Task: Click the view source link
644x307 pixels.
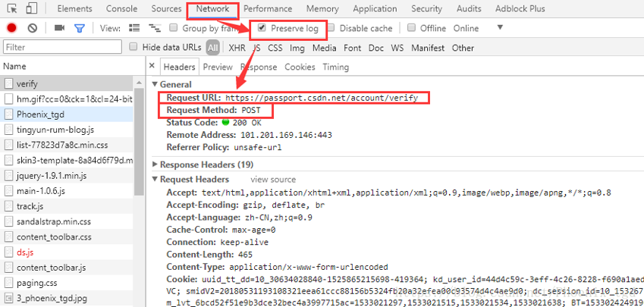Action: pyautogui.click(x=273, y=180)
